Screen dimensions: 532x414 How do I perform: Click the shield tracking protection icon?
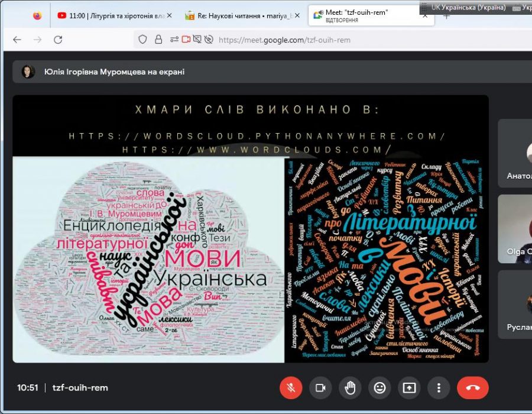tap(142, 40)
